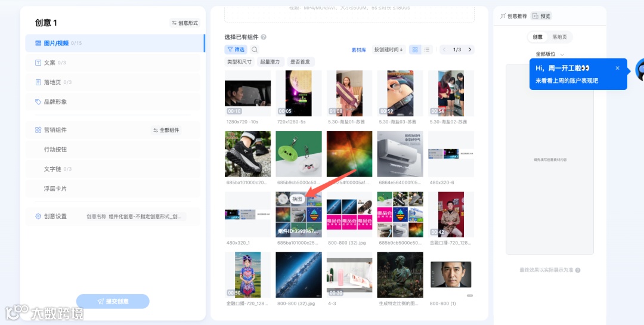The height and width of the screenshot is (325, 644).
Task: Open 创意设置 row
Action: (113, 216)
